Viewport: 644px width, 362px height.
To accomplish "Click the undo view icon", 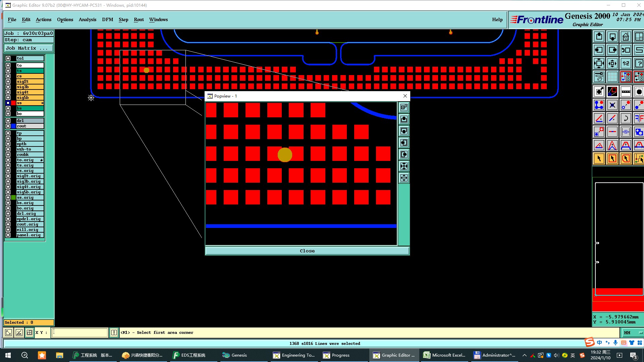I will point(626,50).
